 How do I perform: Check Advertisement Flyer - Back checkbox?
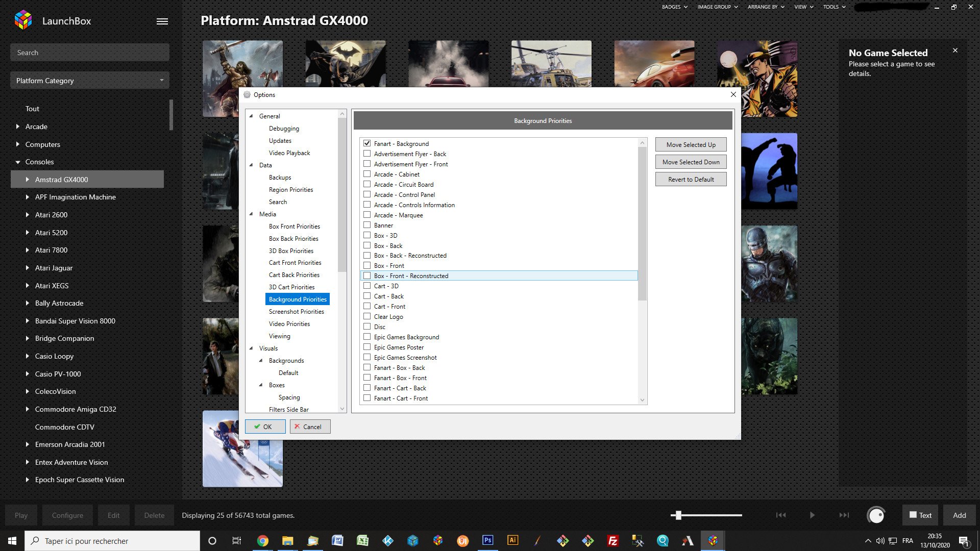point(367,154)
